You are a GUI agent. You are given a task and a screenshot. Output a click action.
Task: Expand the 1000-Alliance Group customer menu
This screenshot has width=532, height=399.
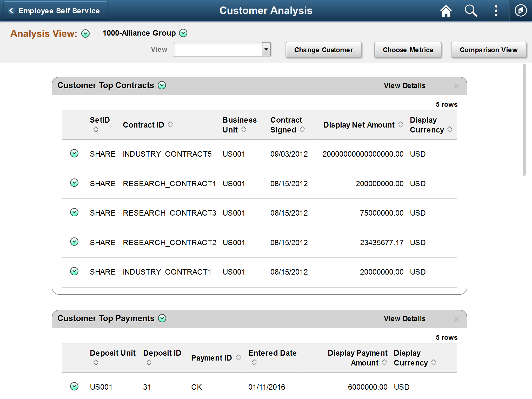point(183,33)
